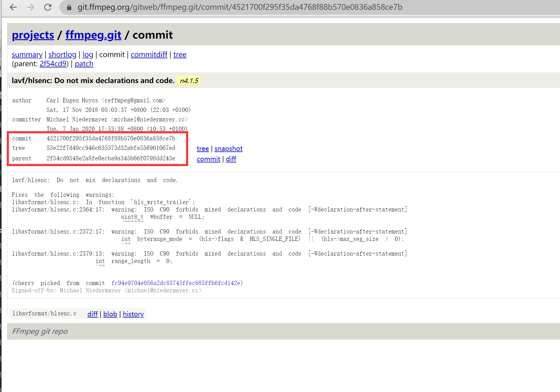Click 'uint8_t *buffer = NULL;' line
The height and width of the screenshot is (392, 560).
pos(162,217)
